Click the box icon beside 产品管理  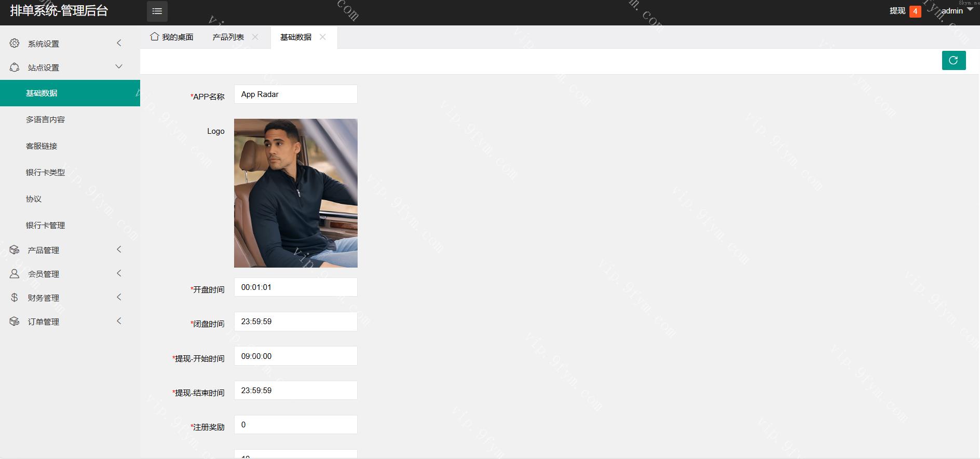click(15, 250)
